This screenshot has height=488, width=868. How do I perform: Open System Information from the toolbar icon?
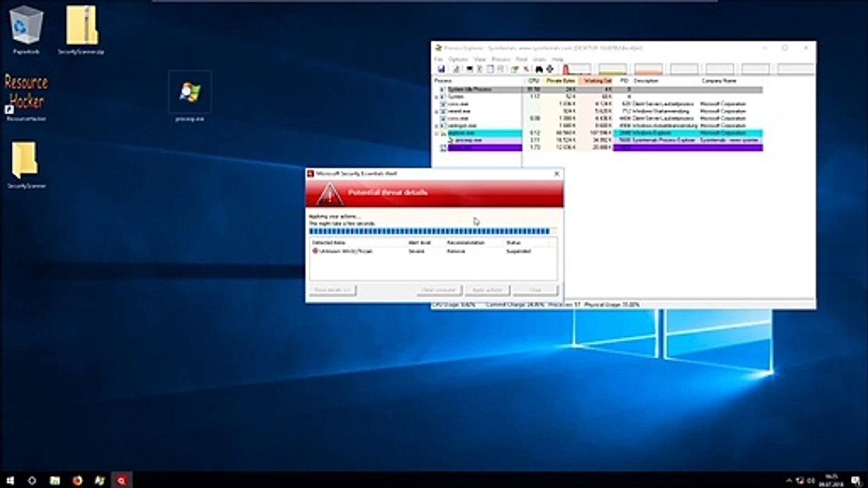(x=469, y=69)
